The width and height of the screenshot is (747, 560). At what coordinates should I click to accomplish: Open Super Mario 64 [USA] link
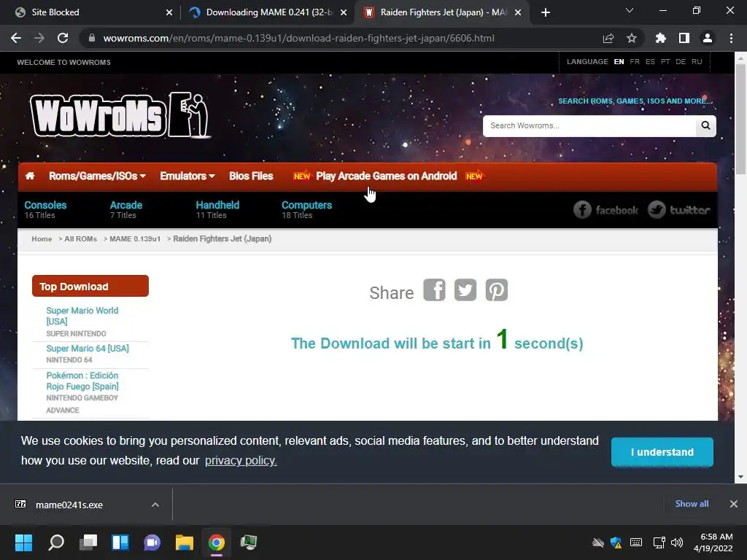pyautogui.click(x=88, y=349)
